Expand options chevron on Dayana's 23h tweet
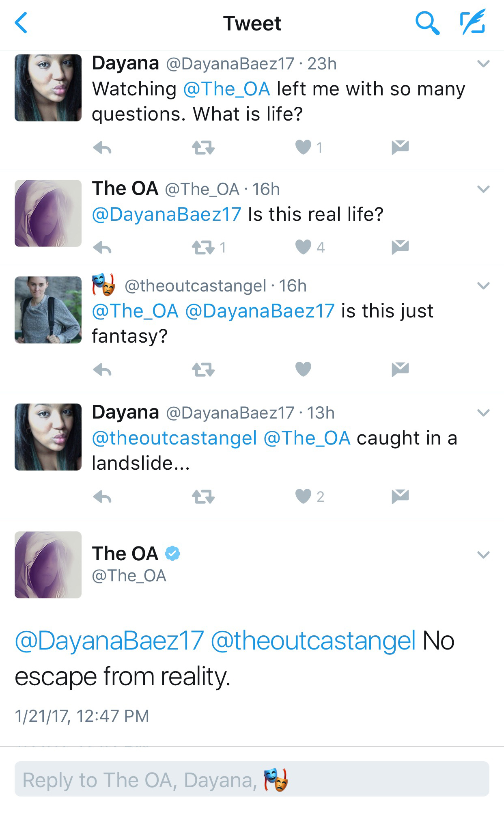The width and height of the screenshot is (504, 816). [x=483, y=64]
